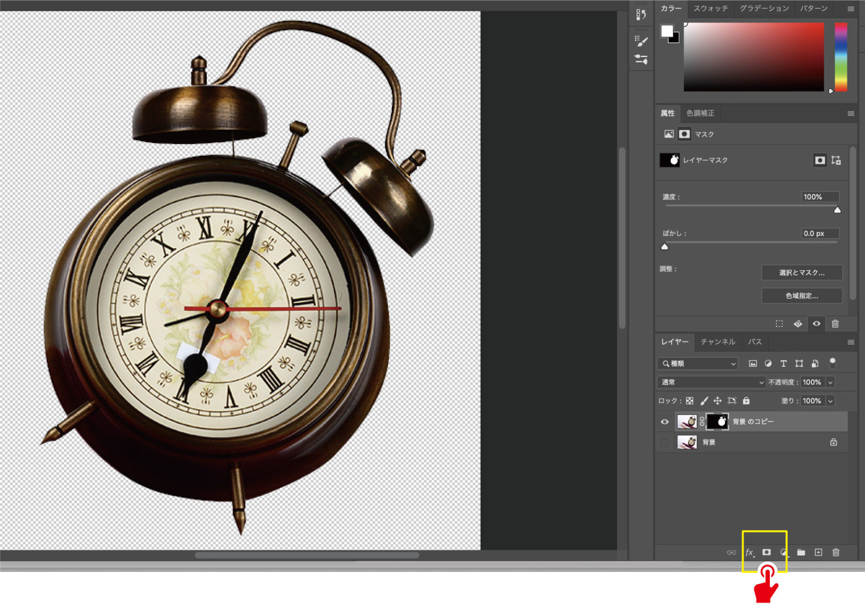Toggle mask visibility eye in Properties panel
Screen dimensions: 865x616
(x=816, y=324)
